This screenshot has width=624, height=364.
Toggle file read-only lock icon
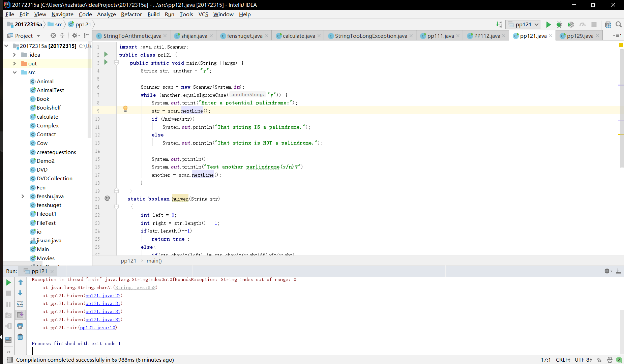coord(599,360)
